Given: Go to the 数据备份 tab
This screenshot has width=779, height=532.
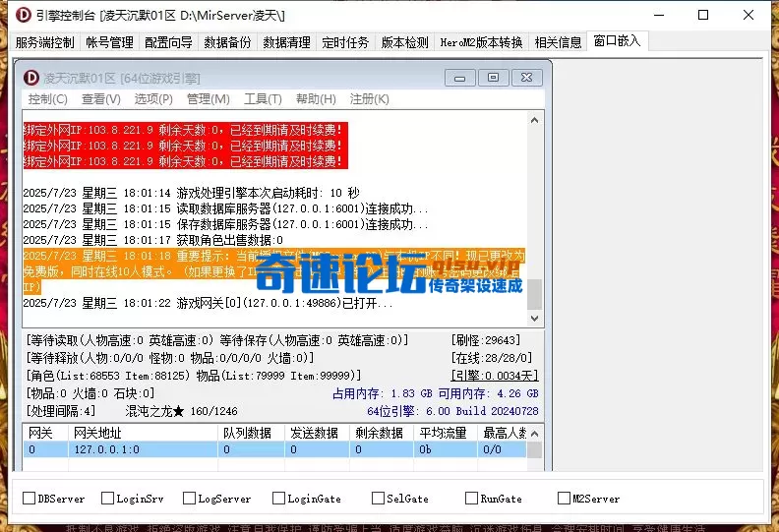Looking at the screenshot, I should coord(227,42).
